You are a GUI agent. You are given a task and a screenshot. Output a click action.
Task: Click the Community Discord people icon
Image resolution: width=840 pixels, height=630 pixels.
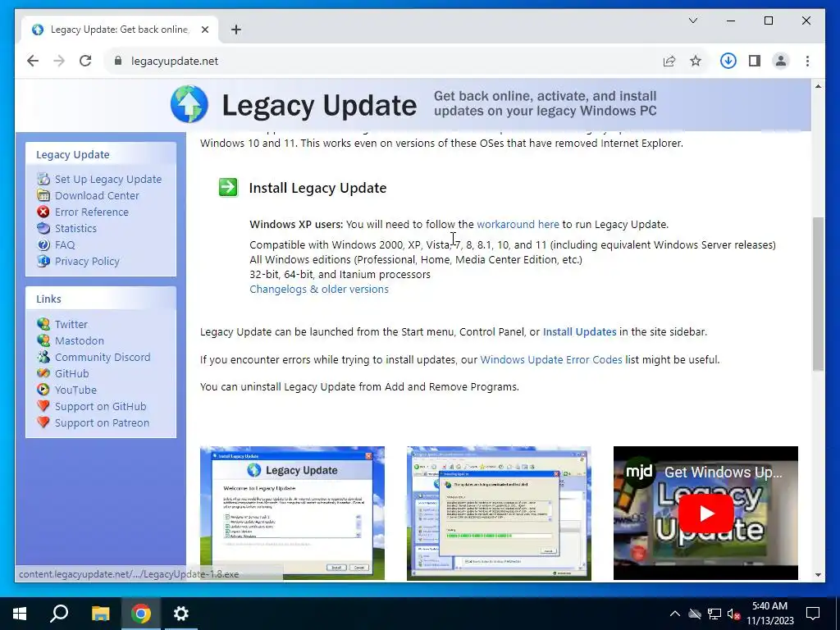[x=43, y=357]
